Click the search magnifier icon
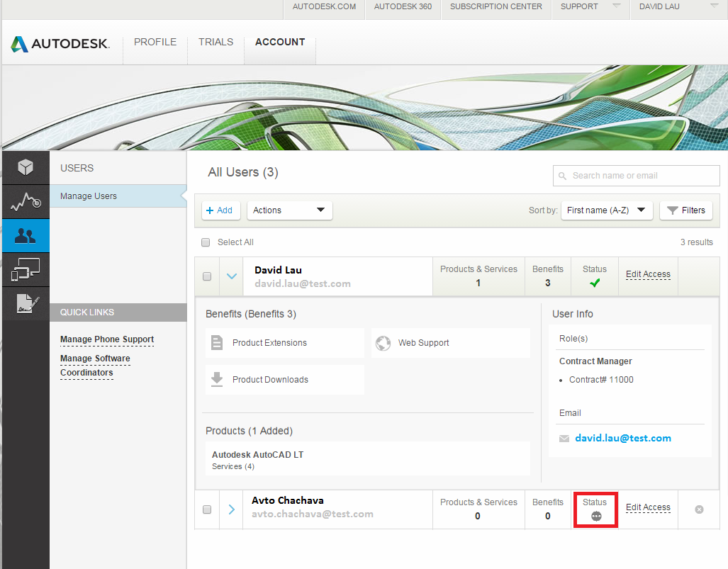Screen dimensions: 728x569 pyautogui.click(x=562, y=176)
